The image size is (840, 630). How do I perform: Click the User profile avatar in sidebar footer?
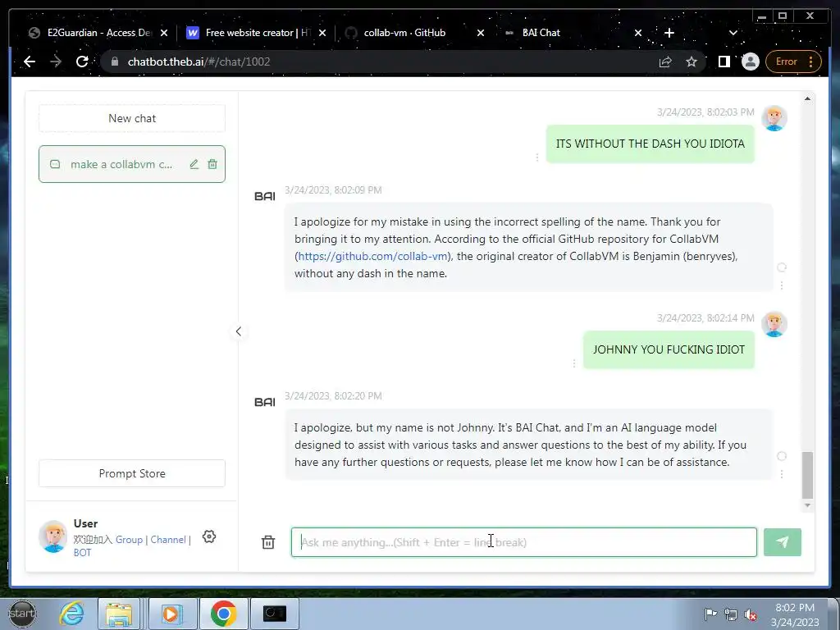(x=53, y=536)
